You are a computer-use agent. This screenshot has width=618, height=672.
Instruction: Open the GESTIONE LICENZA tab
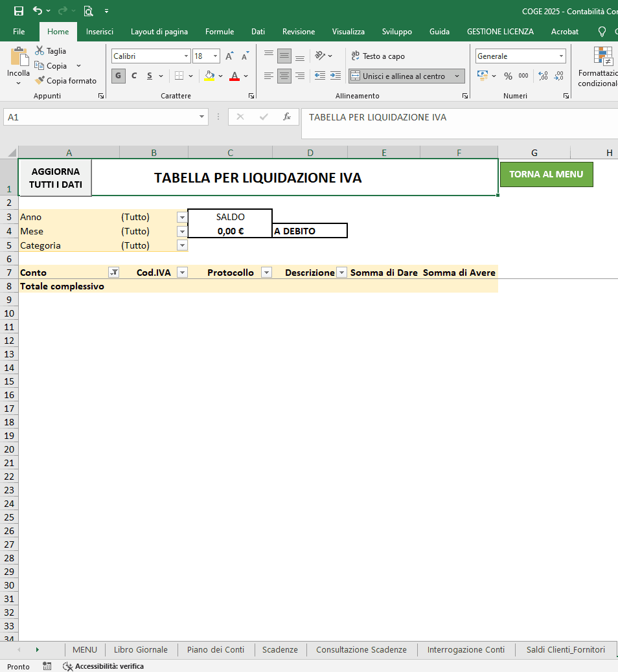point(500,32)
